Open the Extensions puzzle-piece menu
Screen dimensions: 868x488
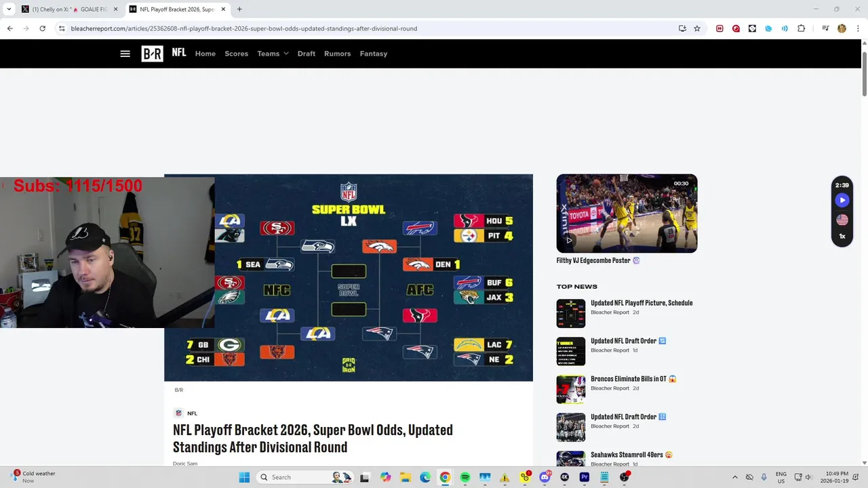801,28
